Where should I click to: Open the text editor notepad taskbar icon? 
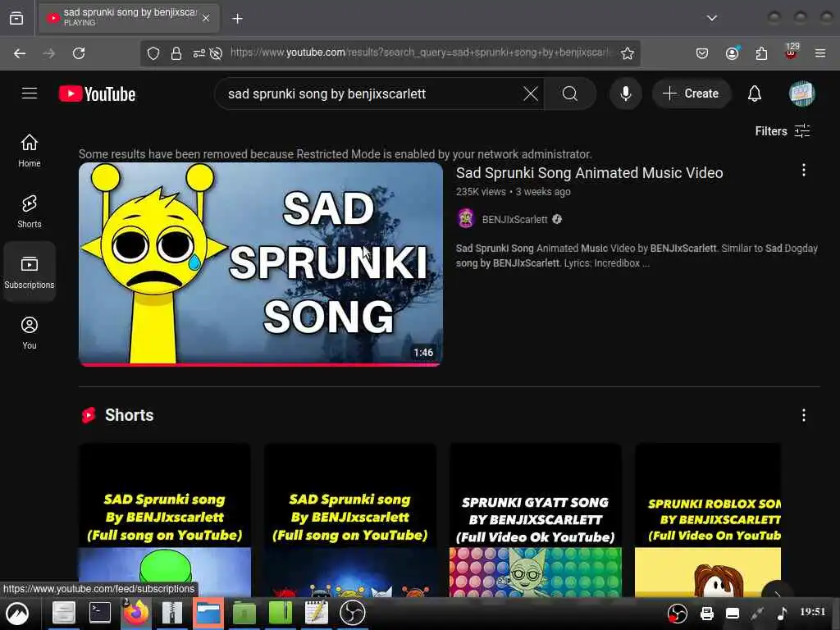[x=316, y=612]
